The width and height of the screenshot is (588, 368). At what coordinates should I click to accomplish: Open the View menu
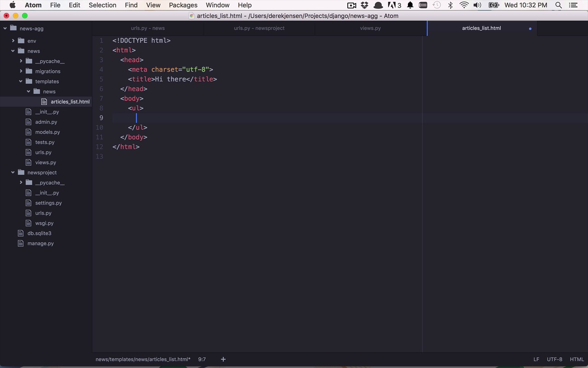(x=153, y=5)
